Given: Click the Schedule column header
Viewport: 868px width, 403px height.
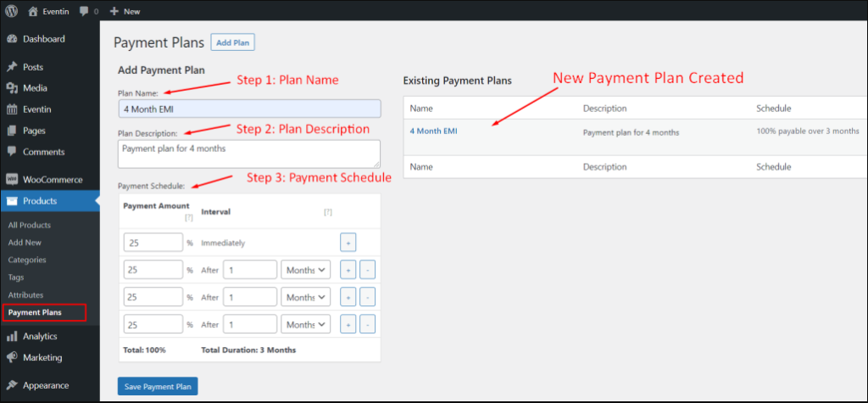Looking at the screenshot, I should (773, 108).
